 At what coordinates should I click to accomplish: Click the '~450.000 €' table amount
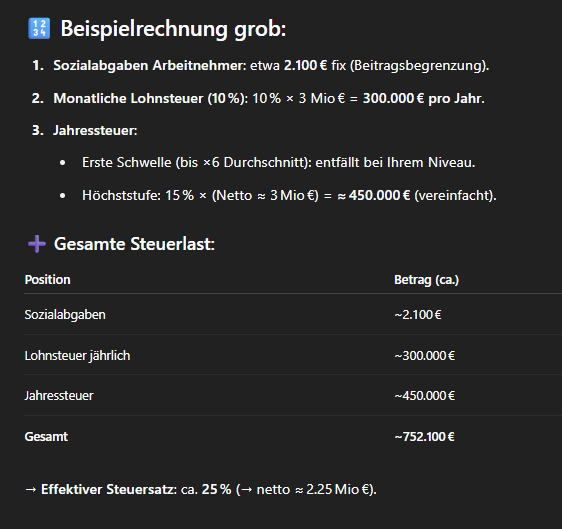pyautogui.click(x=425, y=396)
